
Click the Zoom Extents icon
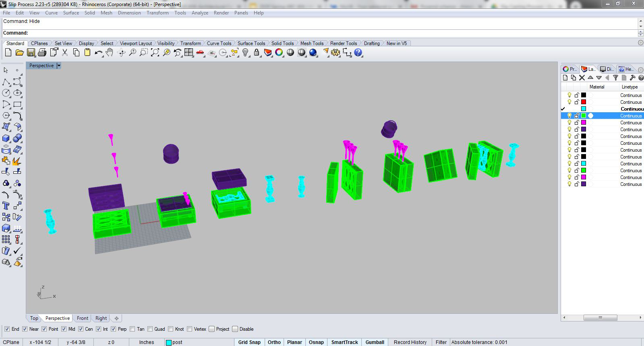coord(155,53)
